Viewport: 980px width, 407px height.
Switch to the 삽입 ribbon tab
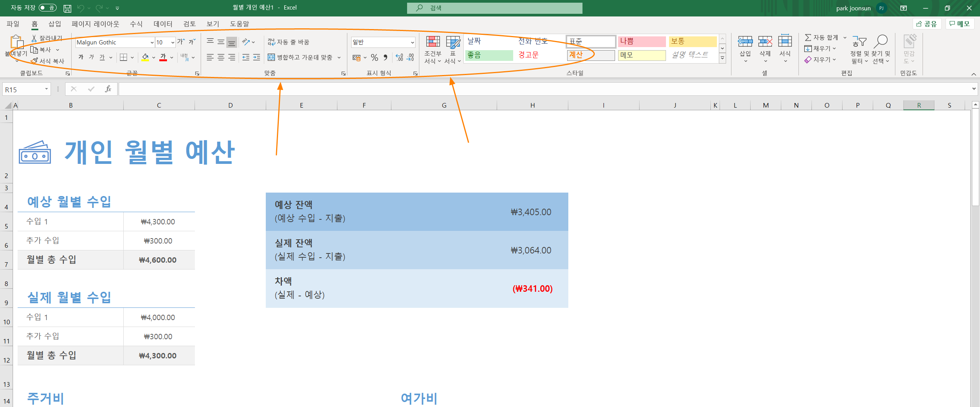54,23
